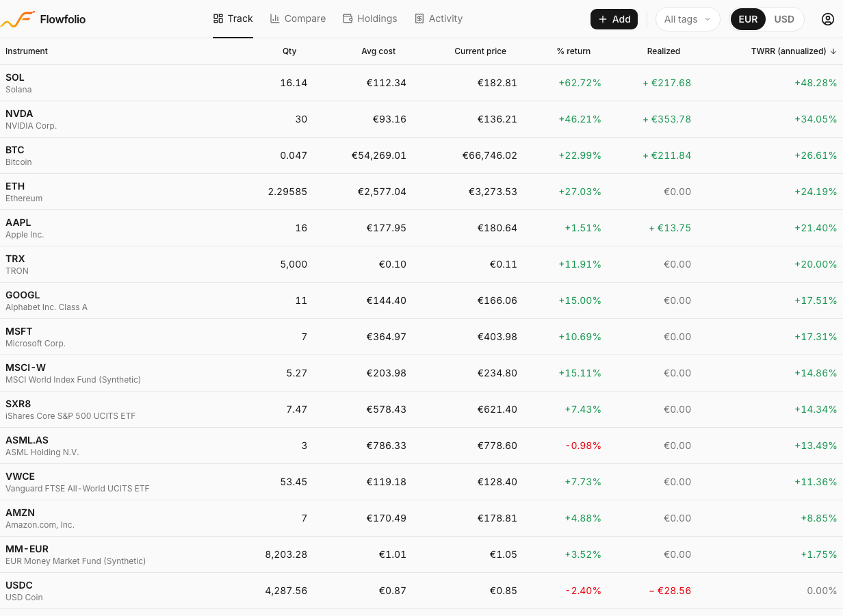Viewport: 843px width, 616px height.
Task: Click AMZN's +4.88% return value
Action: pyautogui.click(x=583, y=518)
